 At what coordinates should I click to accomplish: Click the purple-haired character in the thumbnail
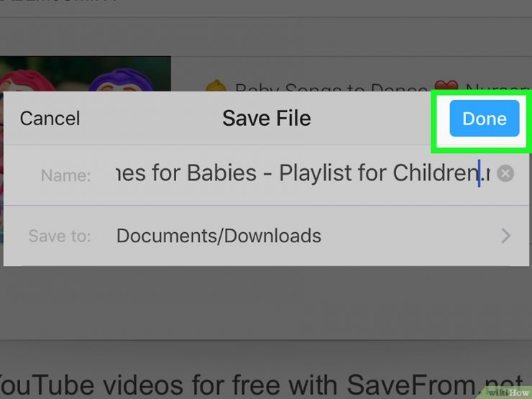(121, 80)
